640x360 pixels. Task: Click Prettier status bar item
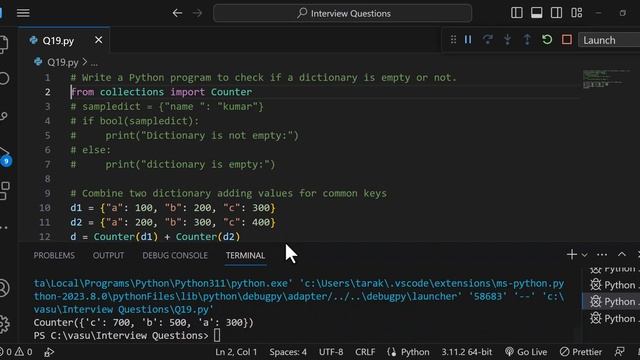(581, 352)
